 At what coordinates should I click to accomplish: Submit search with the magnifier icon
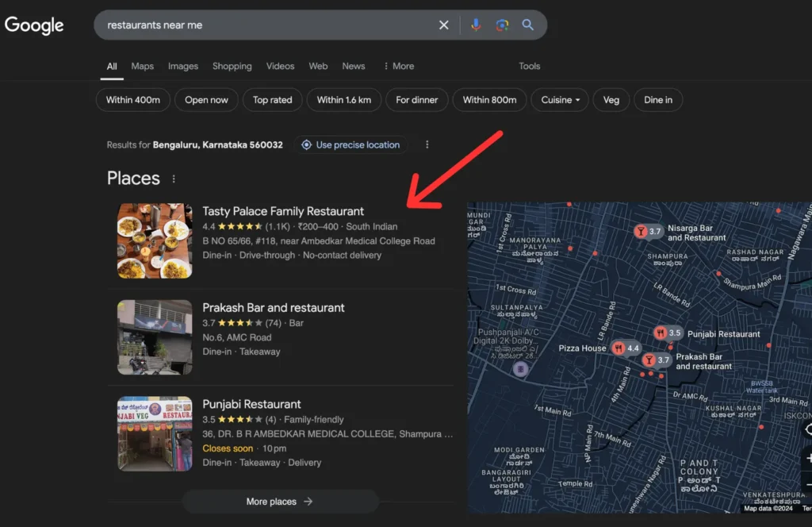tap(527, 25)
